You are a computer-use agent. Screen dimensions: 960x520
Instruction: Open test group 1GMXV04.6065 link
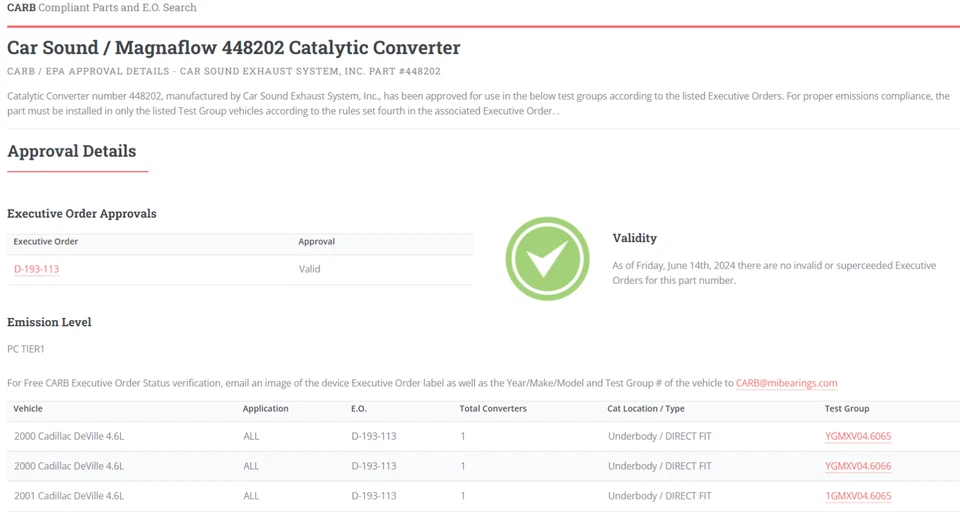coord(858,496)
